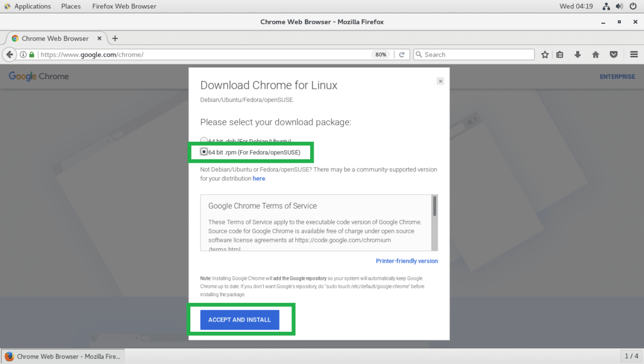644x364 pixels.
Task: Switch to the Chrome Web Browser tab
Action: (55, 38)
